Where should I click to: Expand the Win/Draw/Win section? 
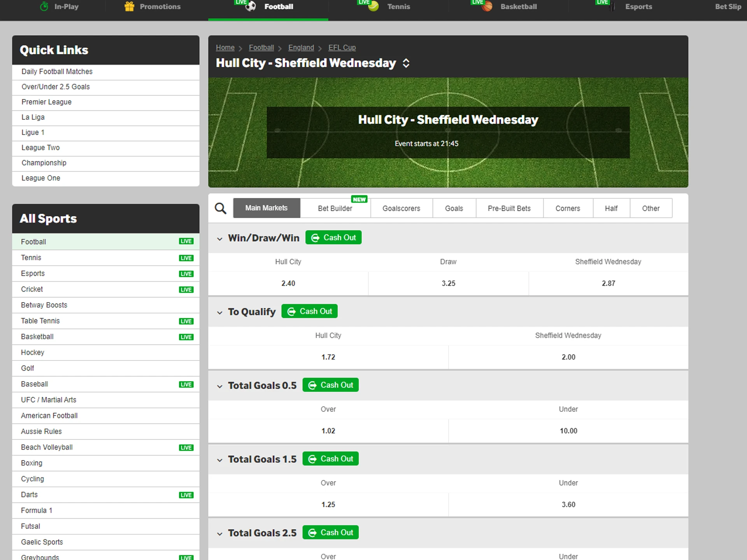222,238
